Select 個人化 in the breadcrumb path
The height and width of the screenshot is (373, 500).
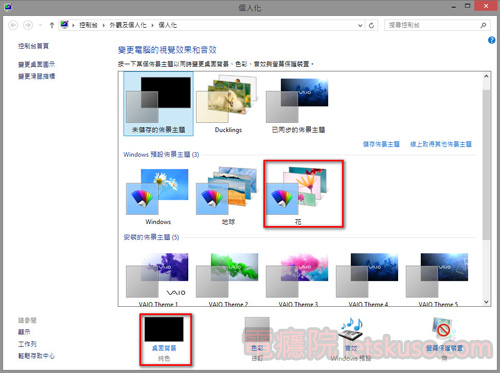tap(167, 25)
